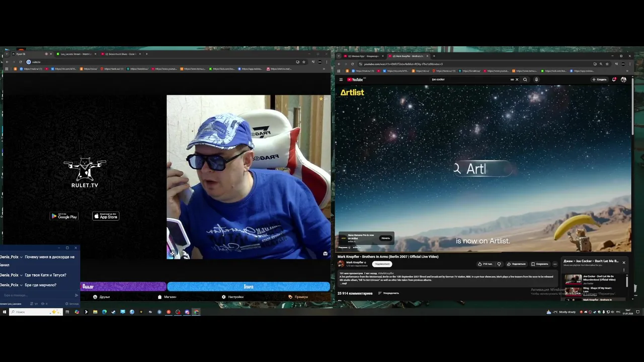Open 'Магазин' in Rulet bottom menu

pyautogui.click(x=167, y=297)
